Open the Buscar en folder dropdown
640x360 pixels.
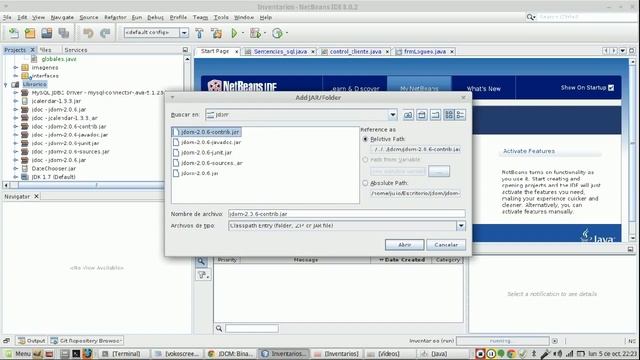click(393, 115)
